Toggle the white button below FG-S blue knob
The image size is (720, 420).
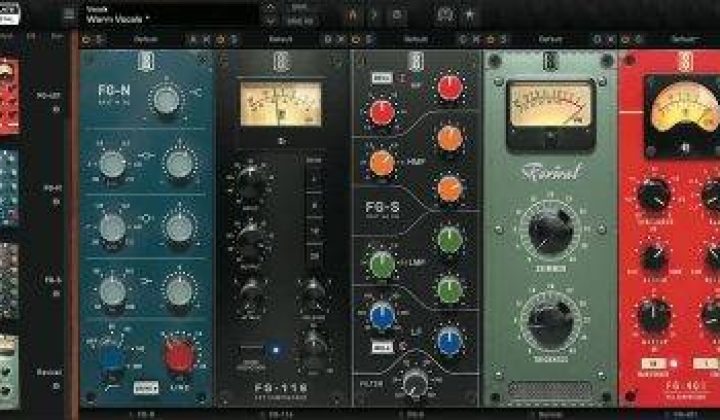point(382,347)
